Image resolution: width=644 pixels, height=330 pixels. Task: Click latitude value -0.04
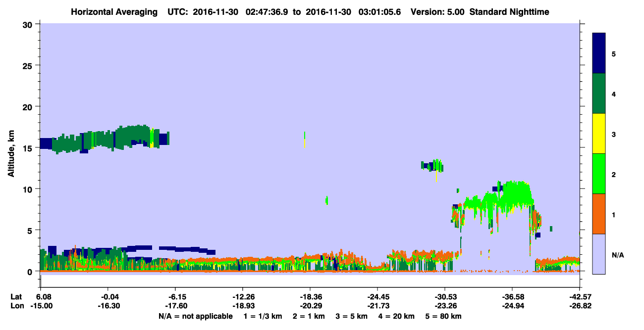click(107, 297)
